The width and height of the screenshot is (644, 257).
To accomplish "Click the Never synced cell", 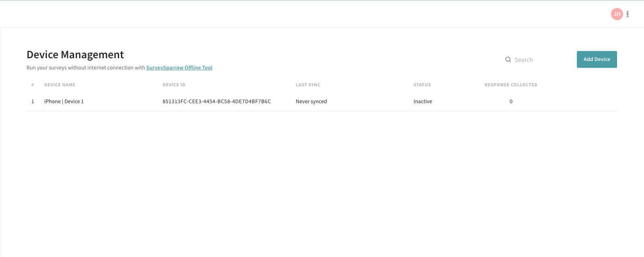I will [x=311, y=102].
